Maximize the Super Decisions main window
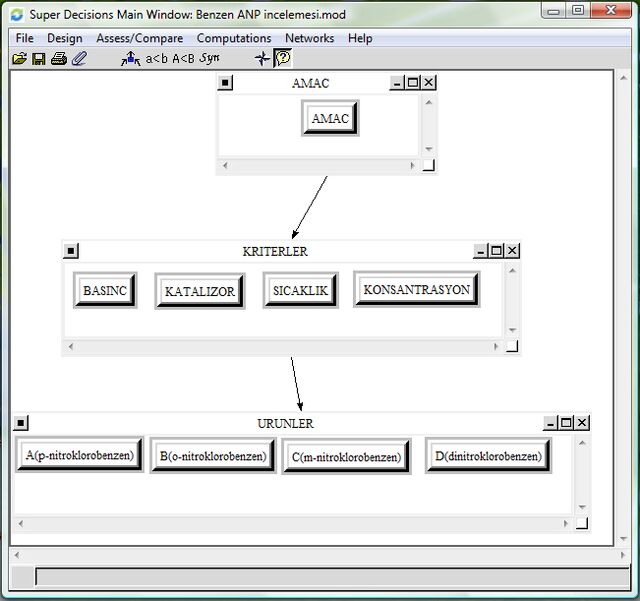640x601 pixels. 578,10
